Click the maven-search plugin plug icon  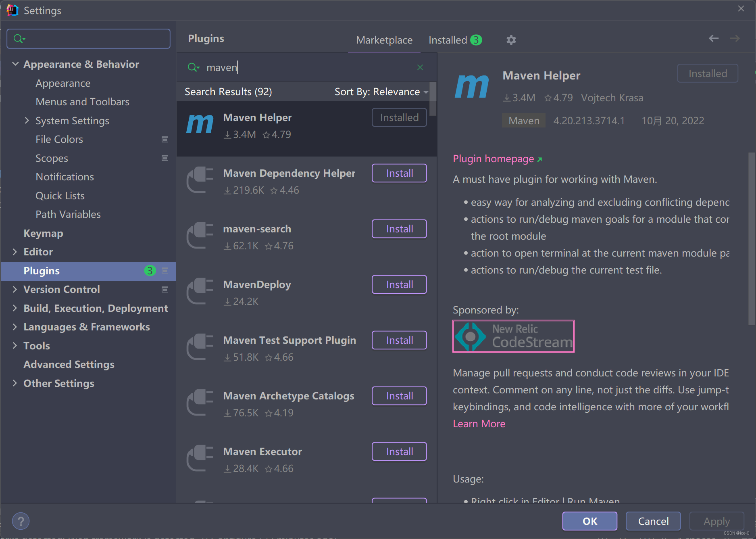(x=200, y=236)
